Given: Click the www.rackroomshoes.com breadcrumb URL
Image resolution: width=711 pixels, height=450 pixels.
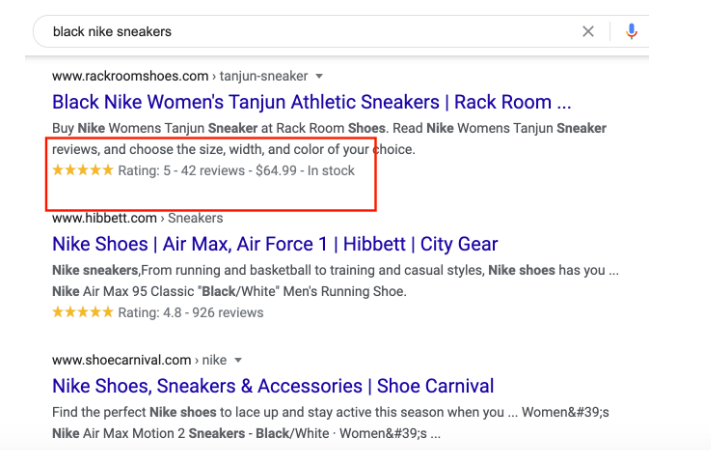Looking at the screenshot, I should pyautogui.click(x=180, y=76).
